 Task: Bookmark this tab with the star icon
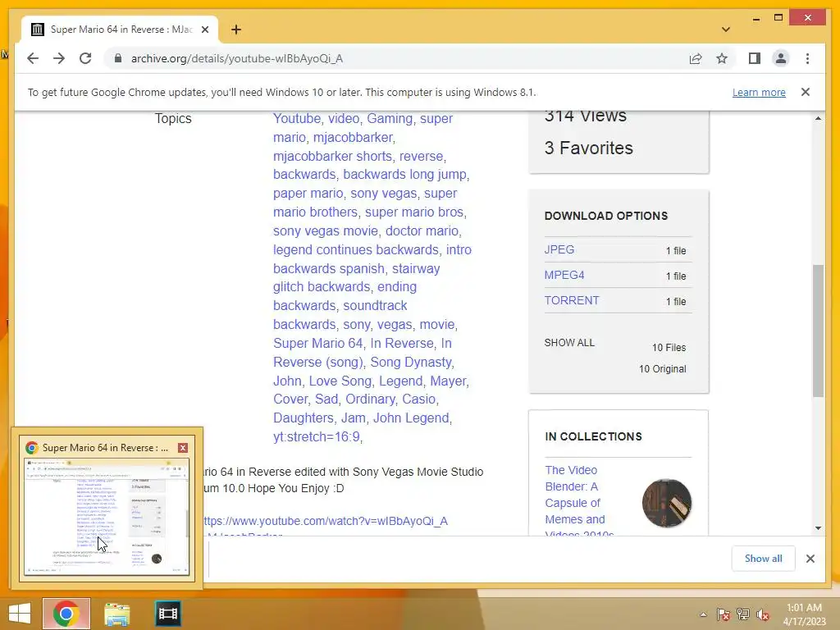(722, 58)
